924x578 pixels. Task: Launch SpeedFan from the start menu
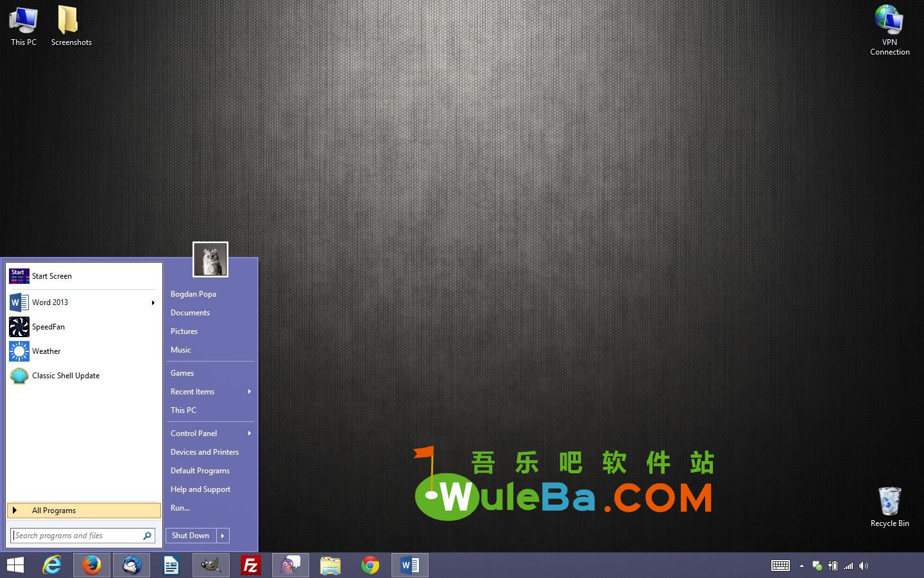pos(83,327)
